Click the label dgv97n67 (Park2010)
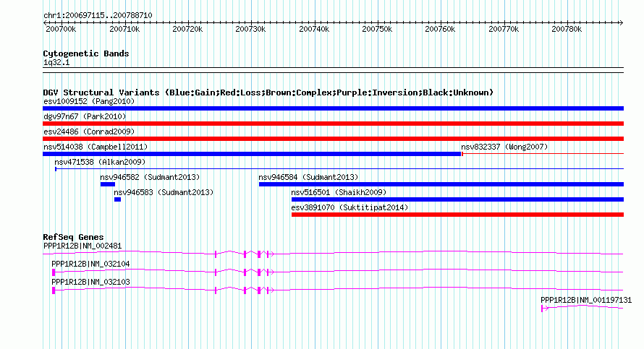 (85, 116)
